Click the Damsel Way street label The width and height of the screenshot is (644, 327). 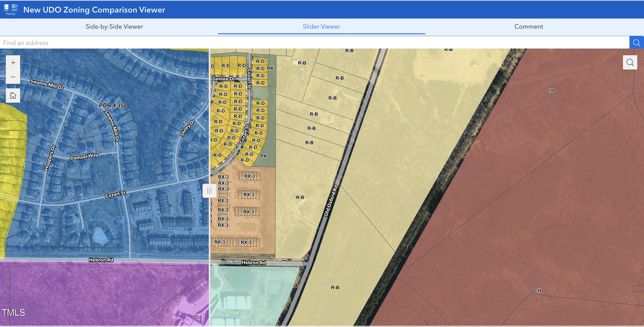[x=84, y=157]
